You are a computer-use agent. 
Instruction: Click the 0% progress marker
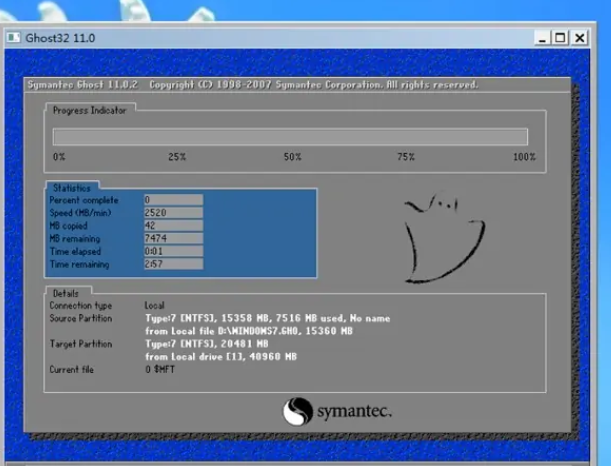[x=59, y=157]
